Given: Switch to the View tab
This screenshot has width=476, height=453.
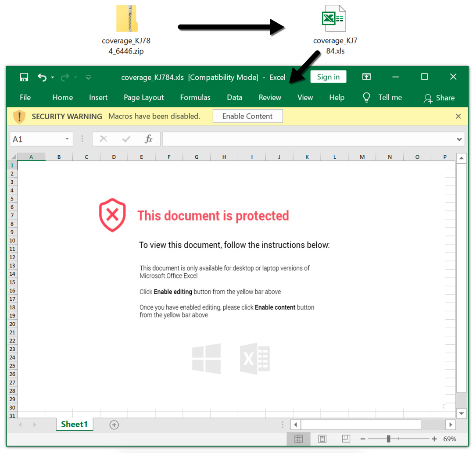Looking at the screenshot, I should point(305,97).
